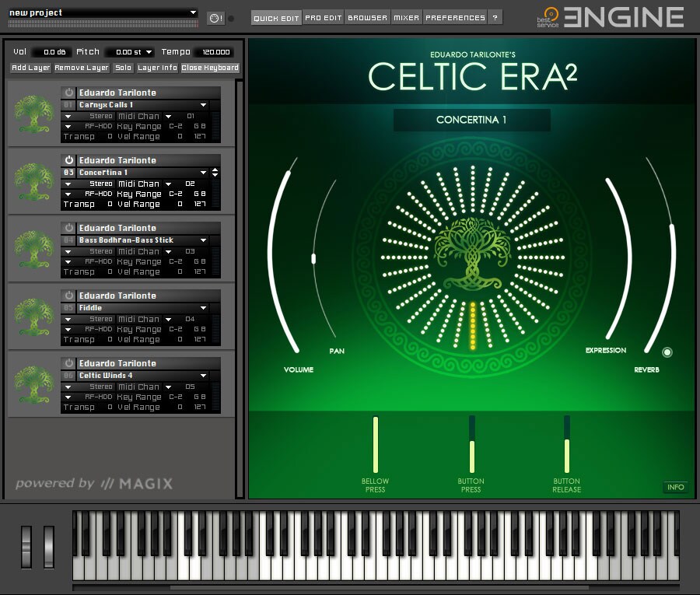Step to the previous instrument for Concertina 1

click(x=215, y=170)
